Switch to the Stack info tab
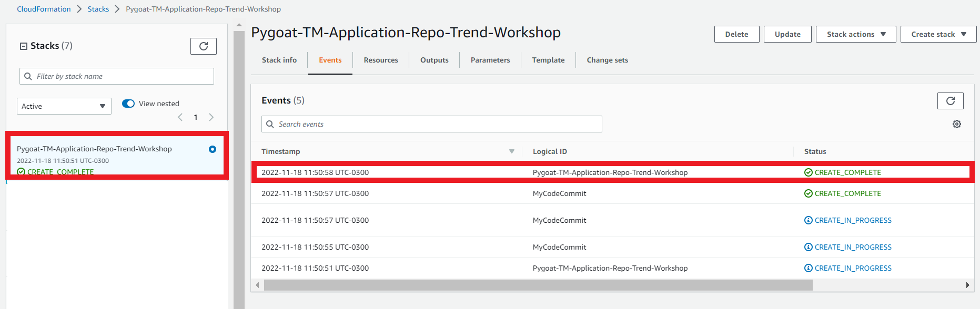Screen dimensions: 980x309 click(279, 60)
